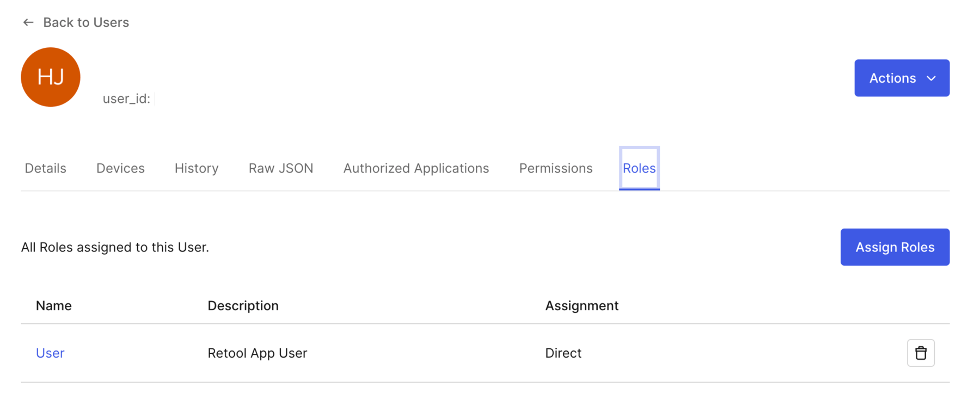This screenshot has height=418, width=980.
Task: Switch to the Details tab
Action: (45, 168)
